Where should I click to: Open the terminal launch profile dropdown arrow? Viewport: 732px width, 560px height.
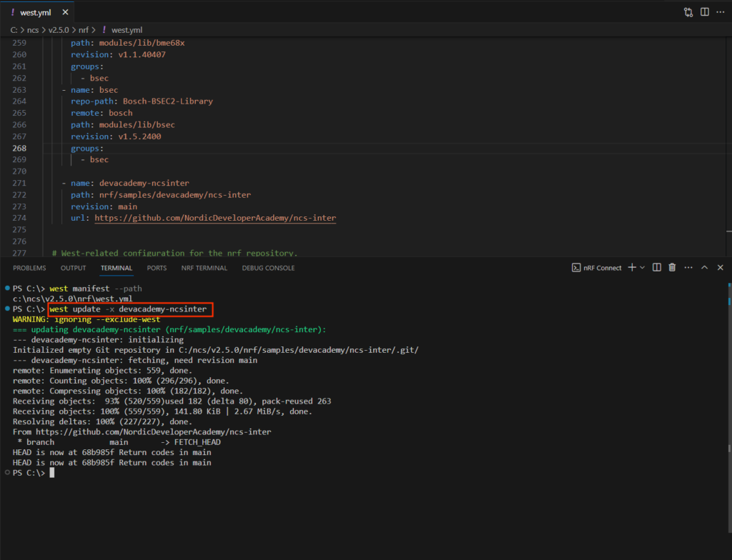click(641, 267)
